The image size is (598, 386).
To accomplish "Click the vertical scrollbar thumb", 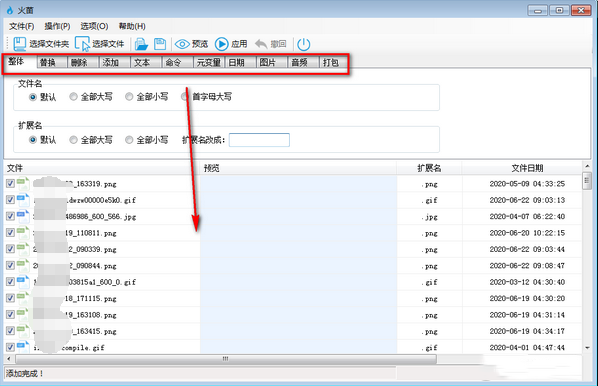I will point(587,181).
